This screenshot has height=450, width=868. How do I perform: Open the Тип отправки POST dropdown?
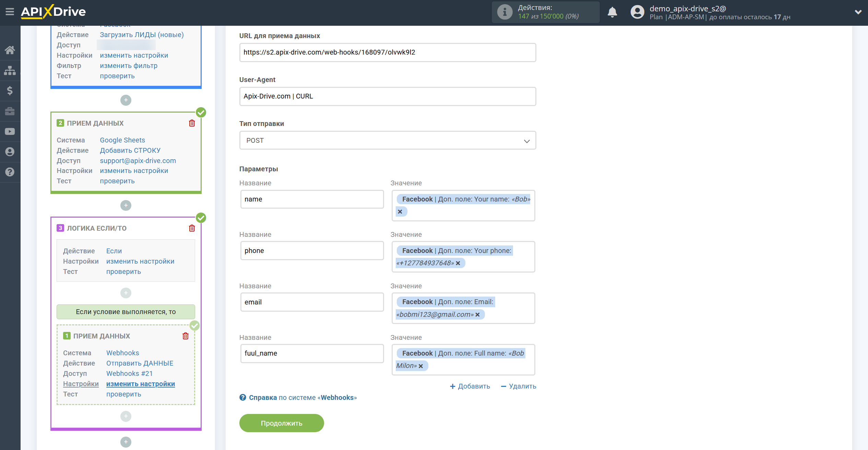pyautogui.click(x=388, y=140)
